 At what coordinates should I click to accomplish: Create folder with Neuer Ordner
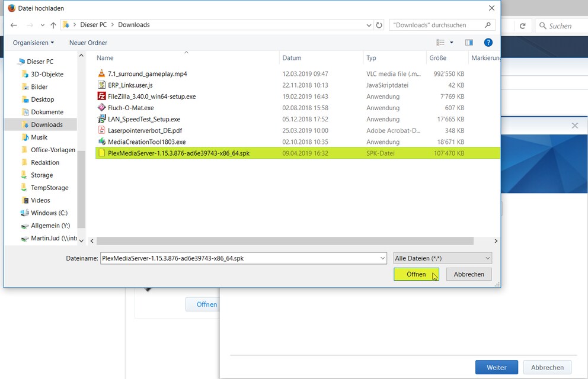(88, 43)
